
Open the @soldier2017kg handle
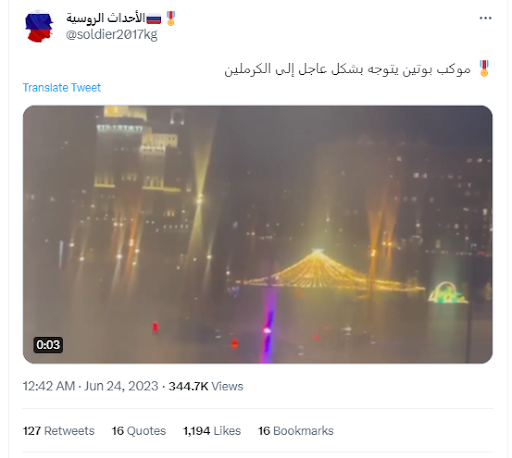[111, 35]
